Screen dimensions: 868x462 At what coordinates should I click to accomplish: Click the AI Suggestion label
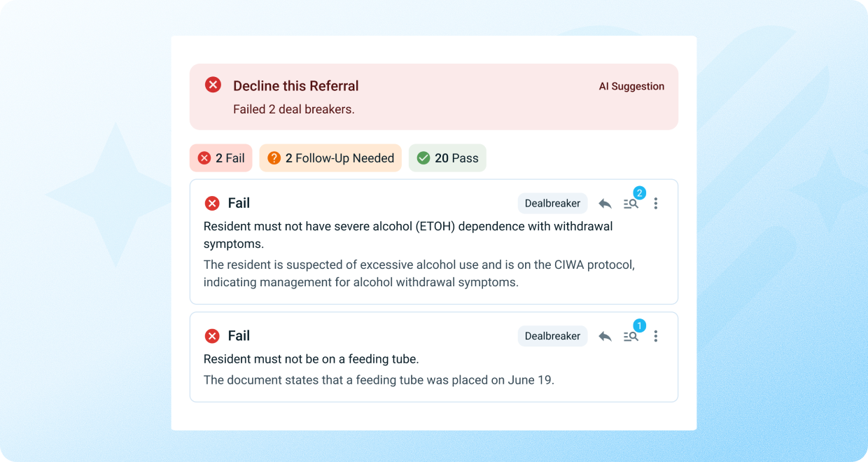click(x=631, y=87)
